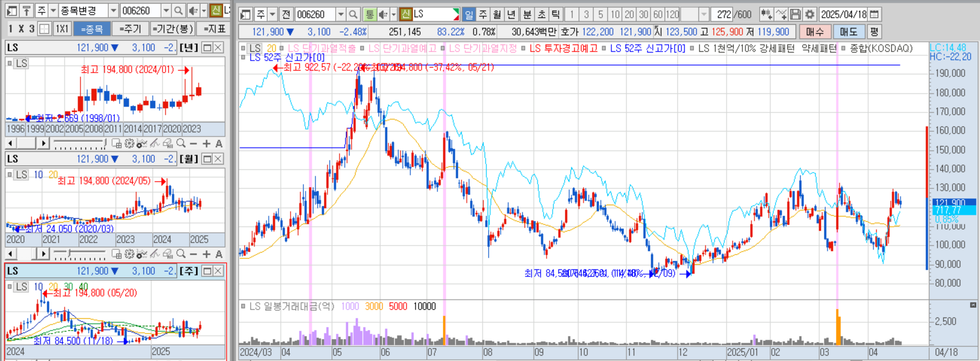980x361 pixels.
Task: Click the settings gear under yearly mini chart
Action: [129, 143]
